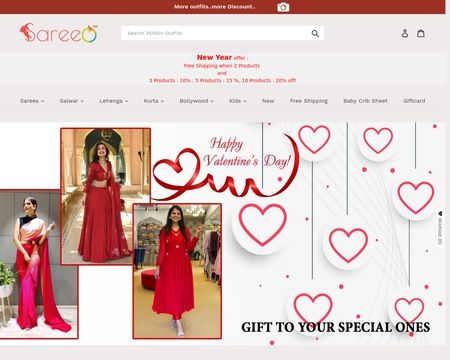Click the Search 25000+ Outfits field

point(215,33)
